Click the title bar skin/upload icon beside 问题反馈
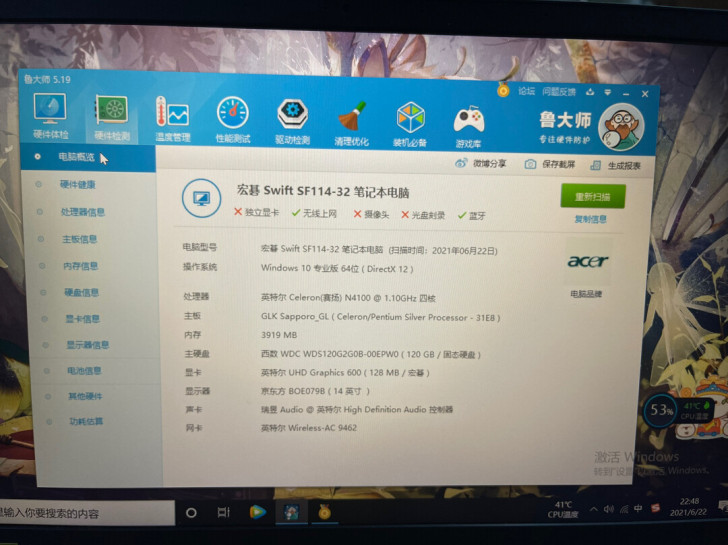The width and height of the screenshot is (728, 545). (590, 92)
